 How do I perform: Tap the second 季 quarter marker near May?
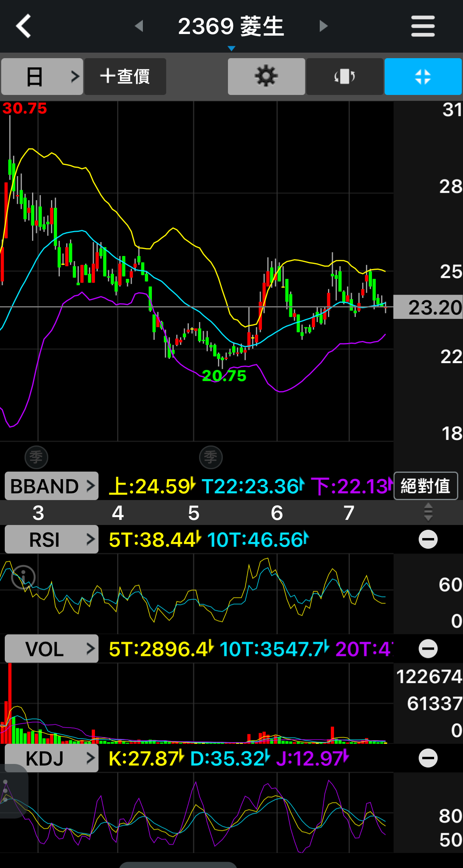211,457
